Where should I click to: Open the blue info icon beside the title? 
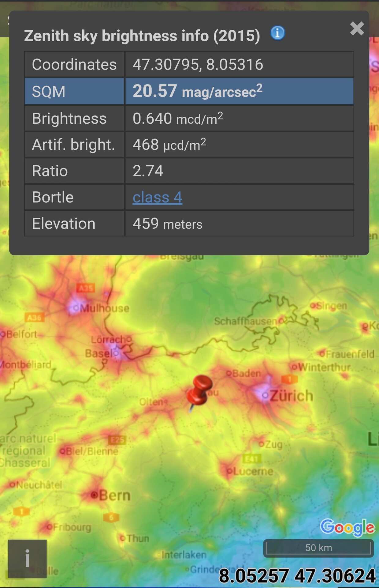click(278, 33)
